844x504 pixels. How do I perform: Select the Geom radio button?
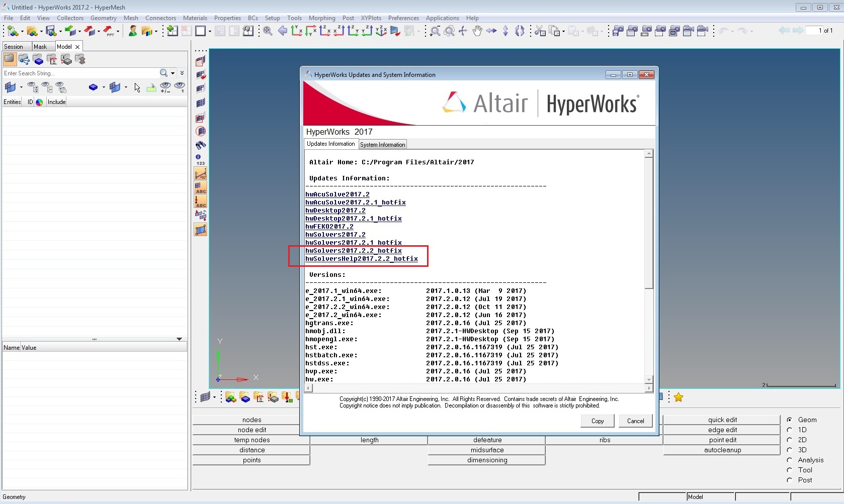tap(790, 420)
